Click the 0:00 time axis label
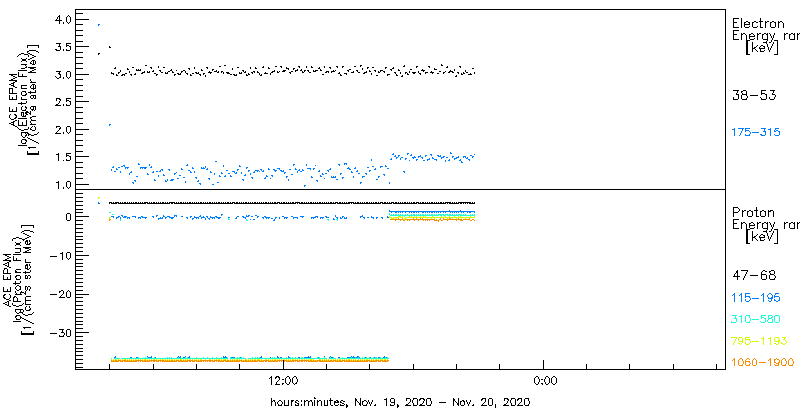The width and height of the screenshot is (800, 410). [x=544, y=381]
